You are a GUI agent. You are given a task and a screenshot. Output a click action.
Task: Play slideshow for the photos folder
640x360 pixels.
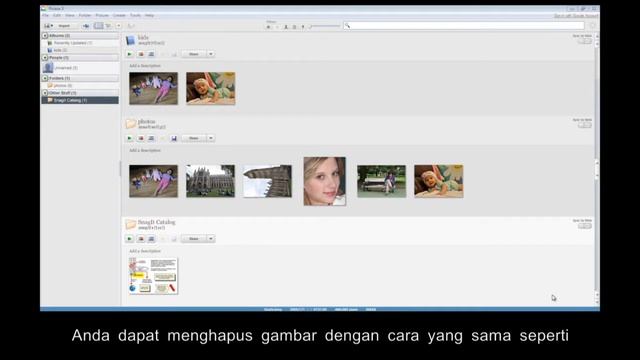click(x=130, y=138)
